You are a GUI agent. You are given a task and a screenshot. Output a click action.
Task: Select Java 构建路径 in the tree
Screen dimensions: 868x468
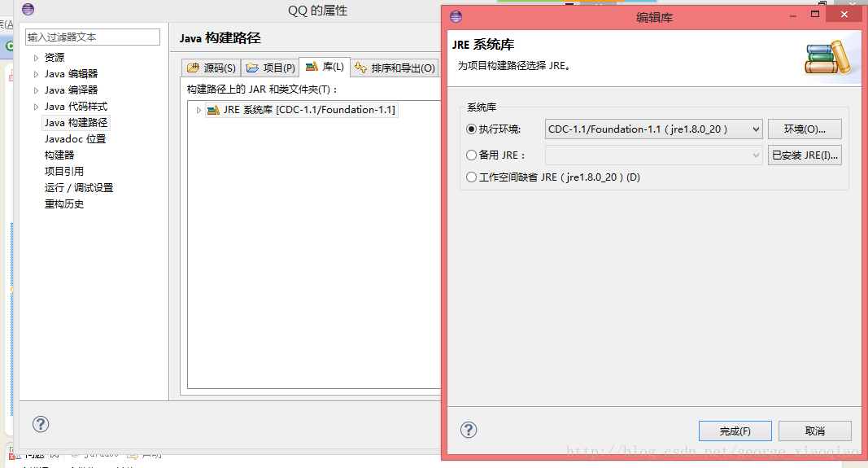(x=76, y=122)
